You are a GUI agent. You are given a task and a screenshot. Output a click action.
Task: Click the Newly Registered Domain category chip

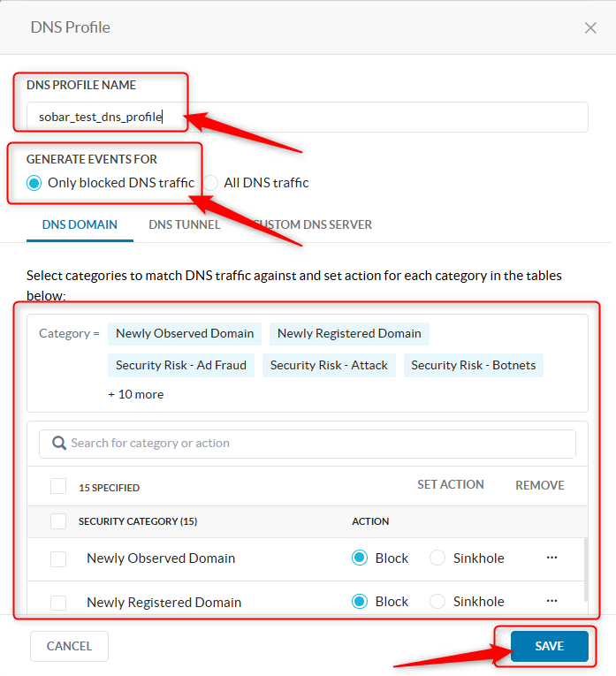[349, 334]
